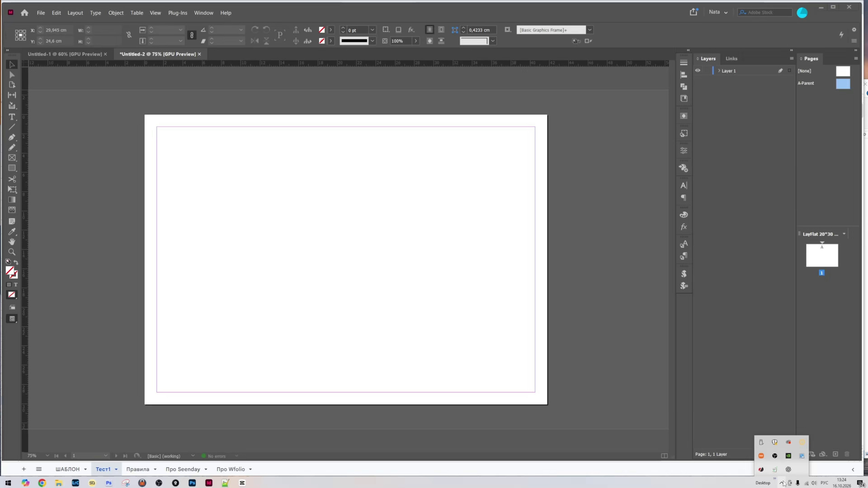Toggle visibility eye of Layer 1
Image resolution: width=868 pixels, height=488 pixels.
698,70
